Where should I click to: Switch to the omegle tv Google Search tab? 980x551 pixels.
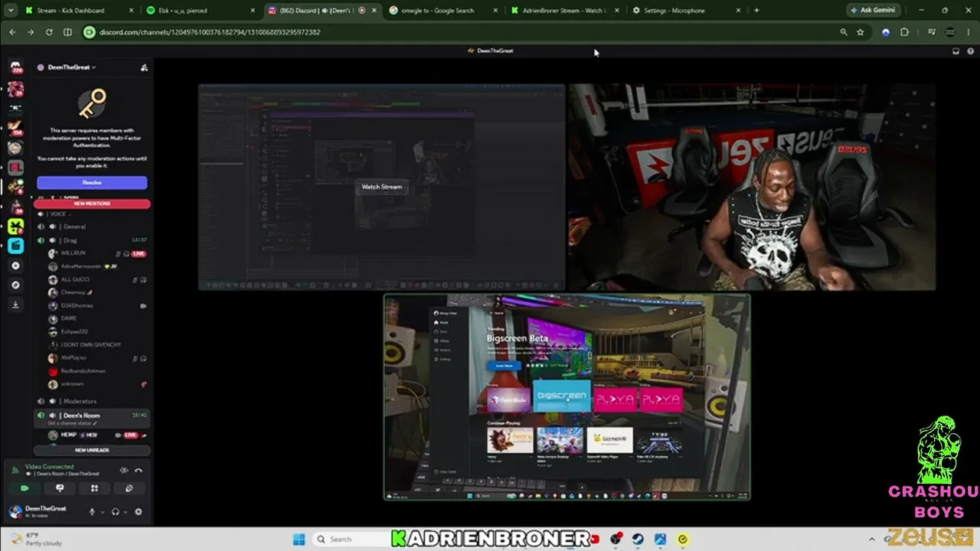(444, 10)
